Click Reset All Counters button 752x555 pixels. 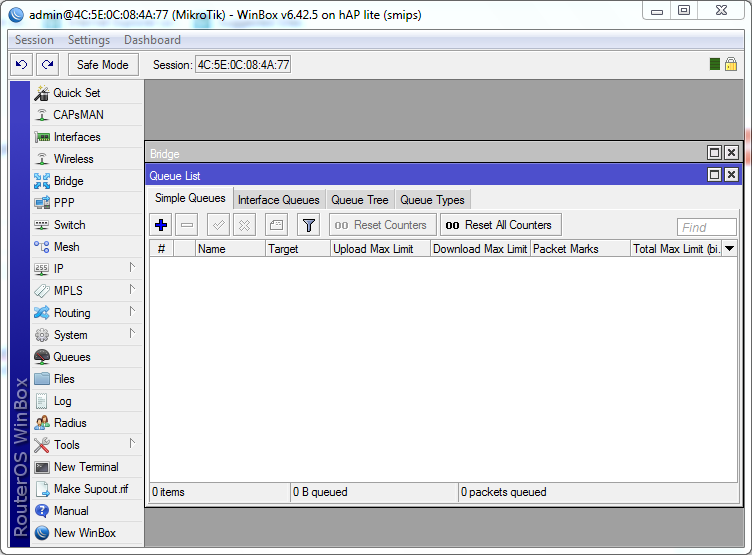501,224
